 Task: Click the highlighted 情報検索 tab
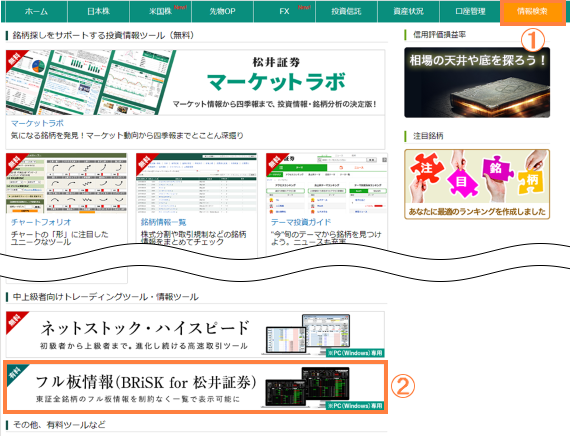pyautogui.click(x=533, y=12)
